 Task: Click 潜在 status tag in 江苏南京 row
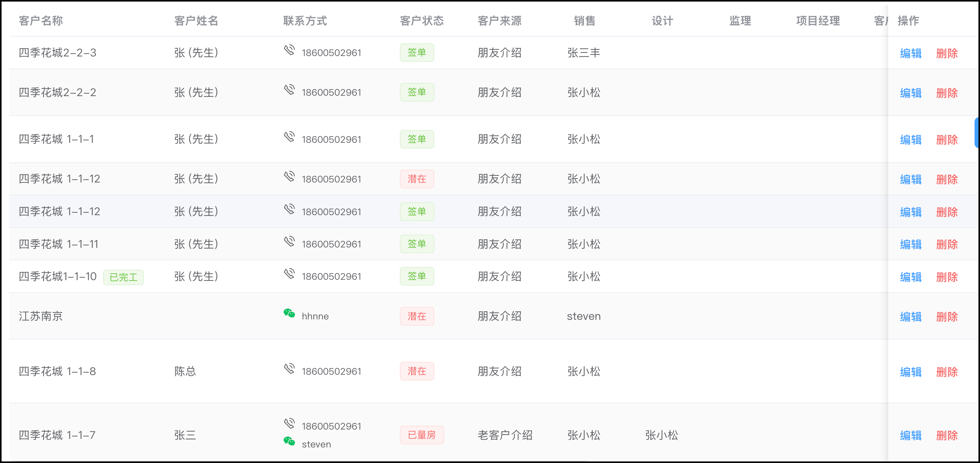[x=417, y=316]
